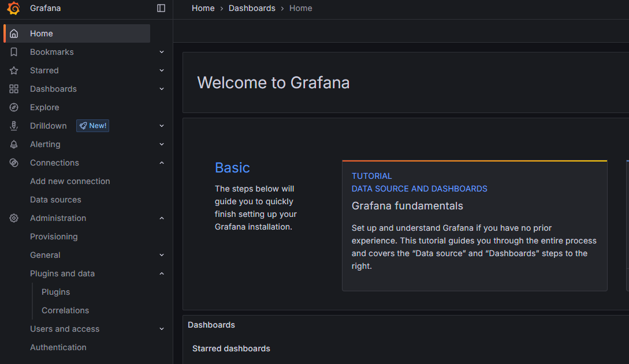The image size is (629, 364).
Task: Open Dashboards in the sidebar menu
Action: 53,89
